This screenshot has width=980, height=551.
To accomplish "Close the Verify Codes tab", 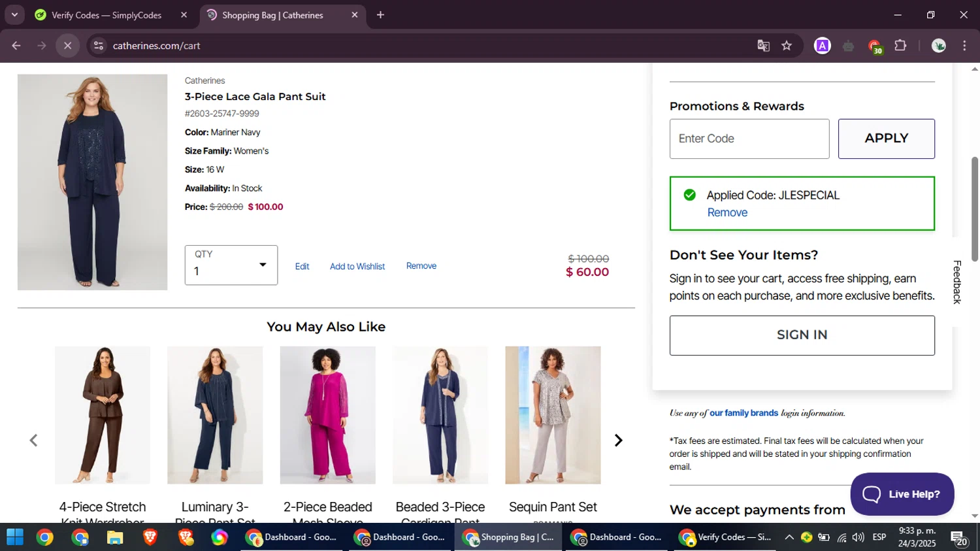I will (184, 14).
